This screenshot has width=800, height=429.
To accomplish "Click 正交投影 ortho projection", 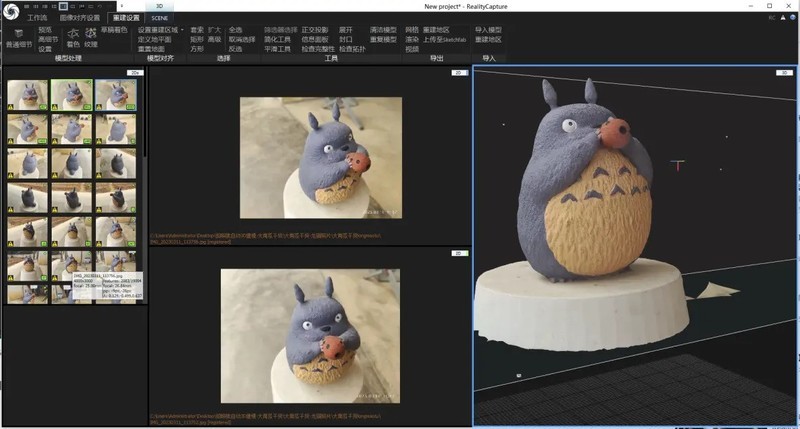I will click(x=315, y=30).
